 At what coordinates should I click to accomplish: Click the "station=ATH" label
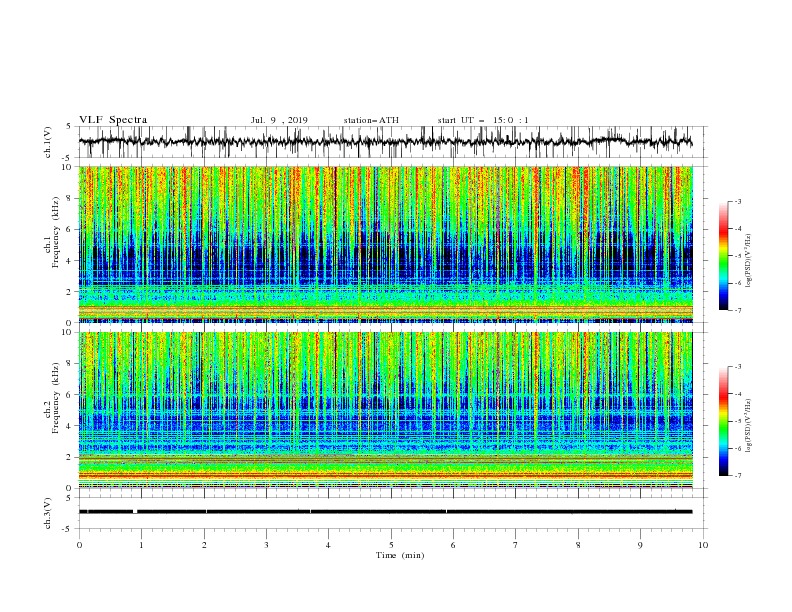(x=371, y=120)
